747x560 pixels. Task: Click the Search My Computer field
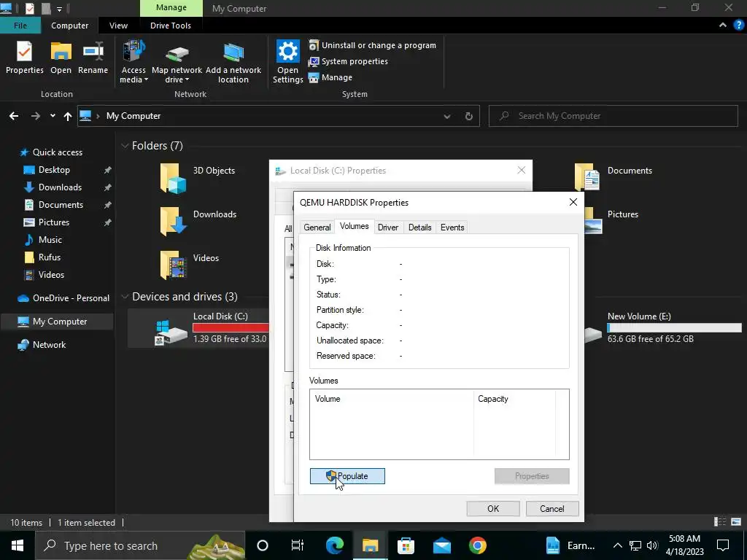point(613,116)
